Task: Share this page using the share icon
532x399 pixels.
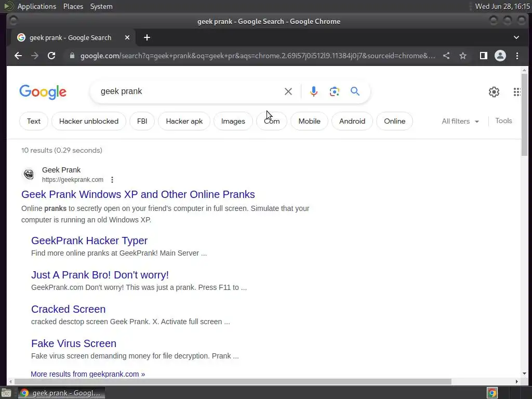Action: [x=446, y=56]
